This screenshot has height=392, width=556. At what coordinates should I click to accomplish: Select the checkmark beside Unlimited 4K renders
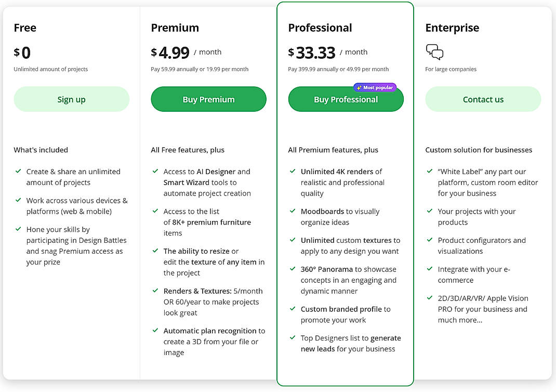click(292, 171)
